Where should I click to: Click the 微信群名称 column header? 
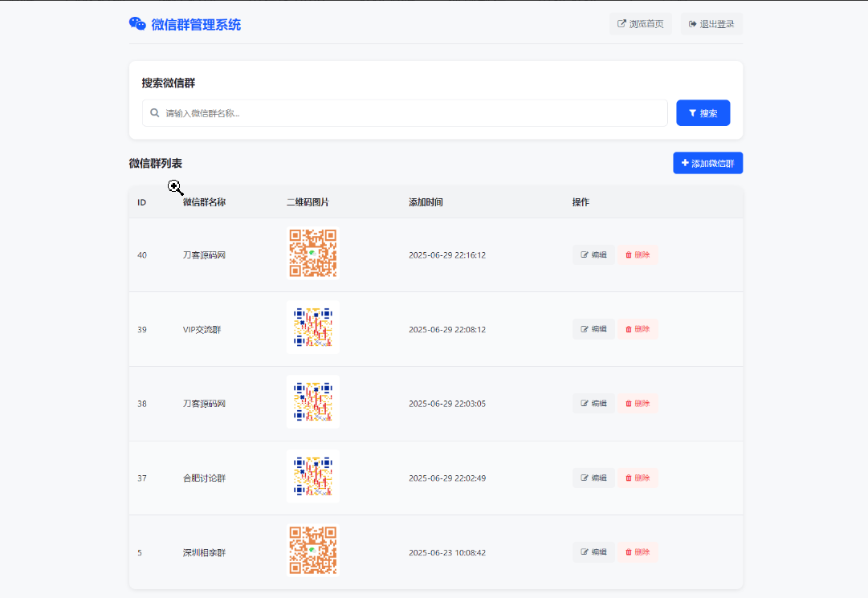click(204, 202)
